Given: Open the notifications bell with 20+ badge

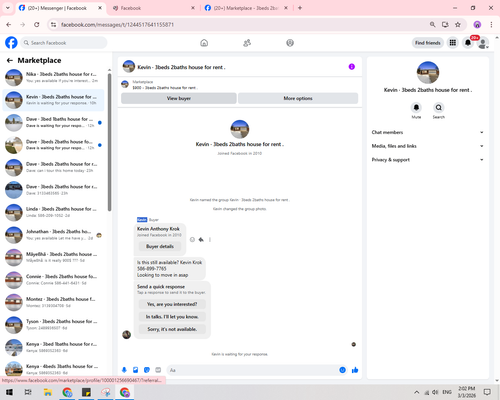Looking at the screenshot, I should 468,43.
